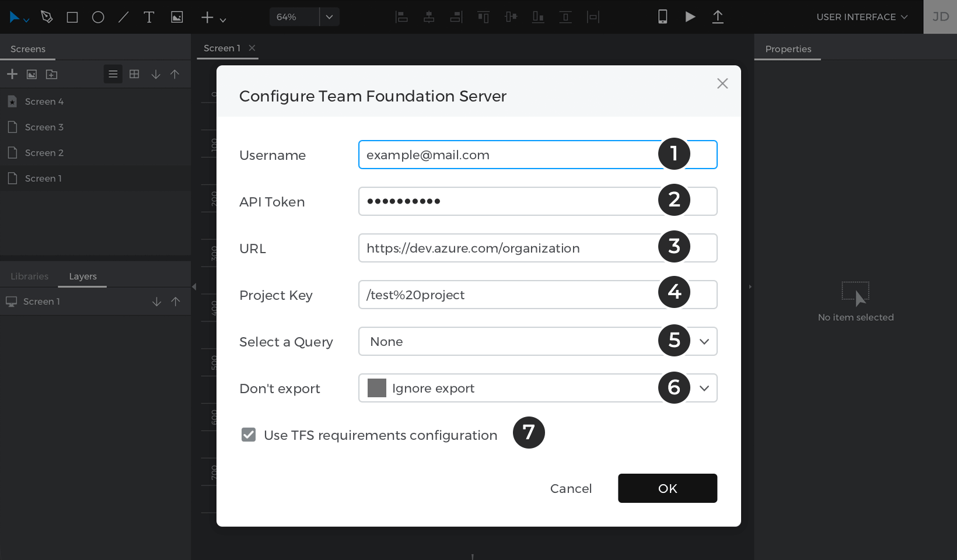Add a new screen
Screen dimensions: 957x560
coord(12,74)
